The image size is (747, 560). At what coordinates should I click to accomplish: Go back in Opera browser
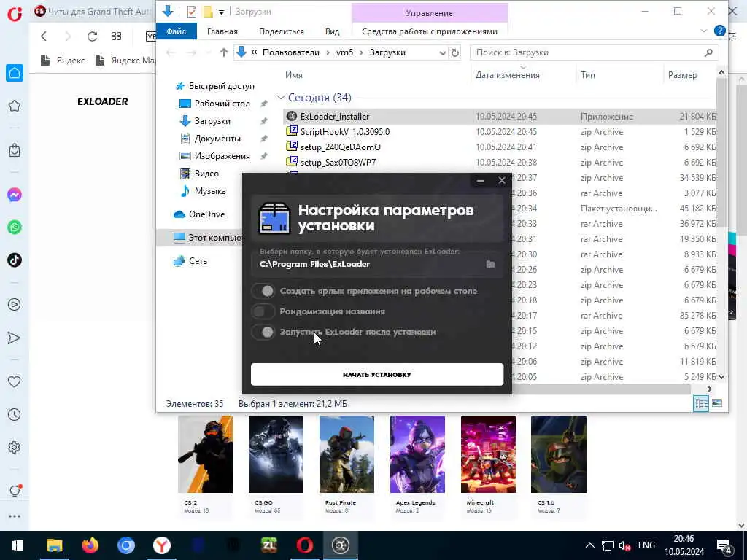[x=44, y=36]
